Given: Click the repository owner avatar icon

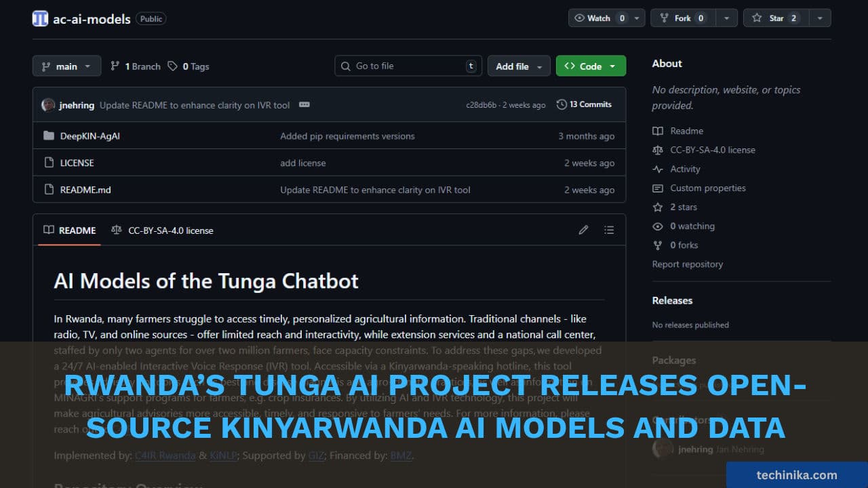Looking at the screenshot, I should [40, 18].
